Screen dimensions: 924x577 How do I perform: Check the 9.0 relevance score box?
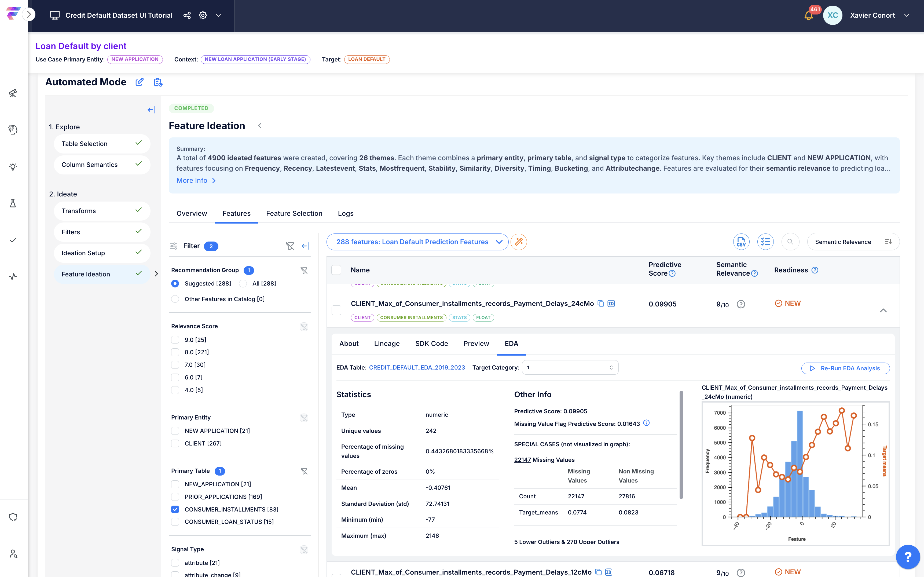tap(175, 340)
